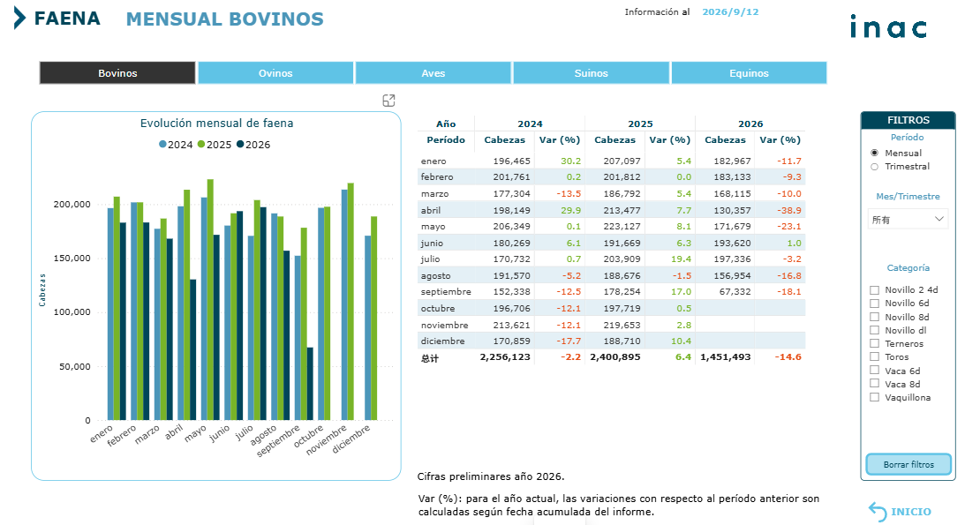This screenshot has height=525, width=980.
Task: Click the inac logo
Action: click(x=888, y=26)
